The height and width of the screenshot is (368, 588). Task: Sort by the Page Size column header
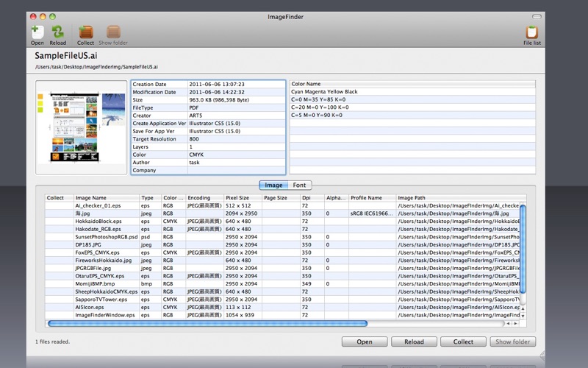pos(282,198)
